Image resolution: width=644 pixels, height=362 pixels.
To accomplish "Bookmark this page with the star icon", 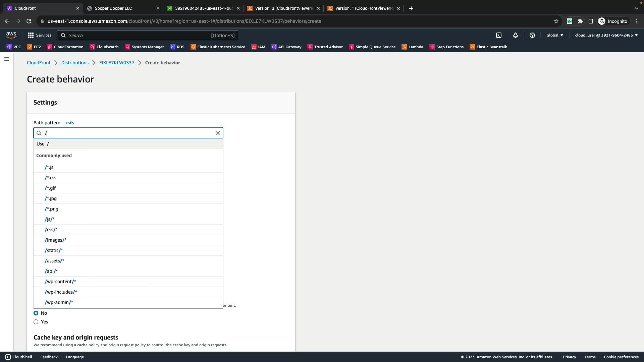I will (x=556, y=21).
